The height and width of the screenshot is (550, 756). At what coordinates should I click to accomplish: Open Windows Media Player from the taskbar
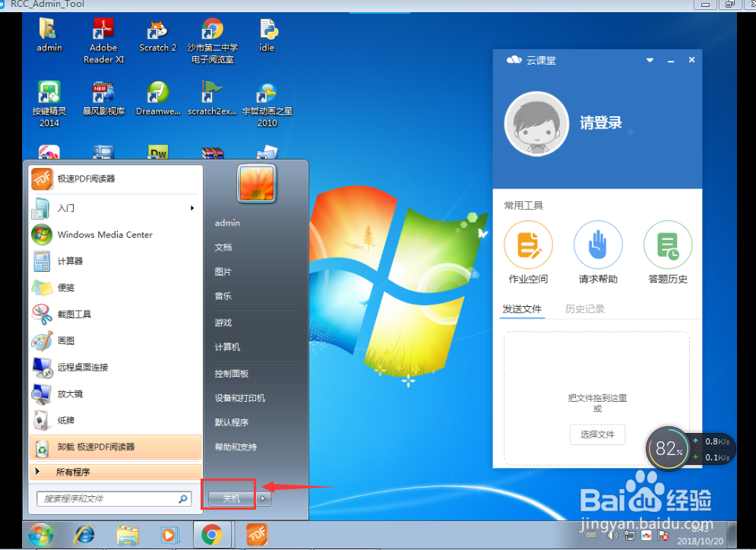169,535
